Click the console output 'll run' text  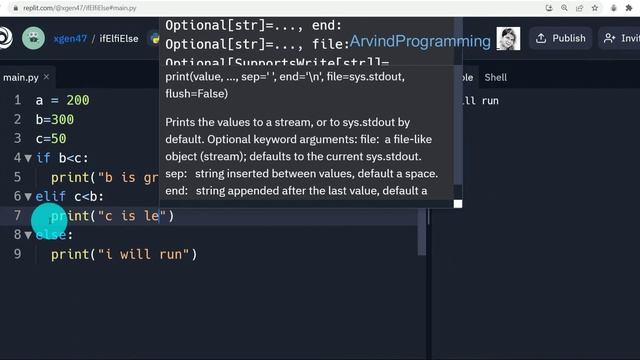pyautogui.click(x=481, y=101)
